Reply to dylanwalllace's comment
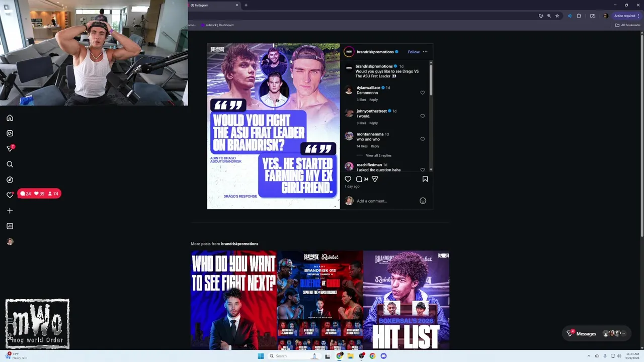The height and width of the screenshot is (362, 644). [x=373, y=100]
